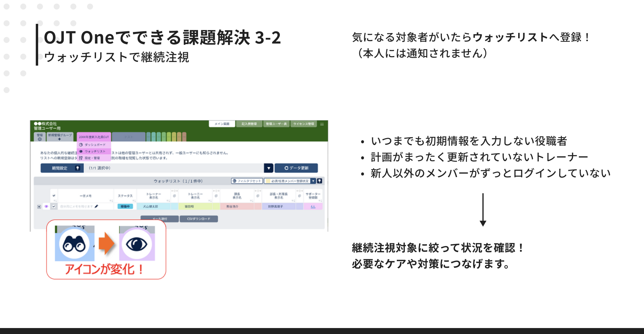
Task: Open the hamburger menu in the header
Action: coord(322,124)
